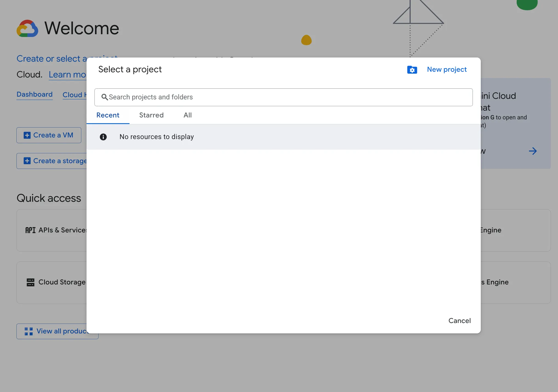Click the info icon beside No resources to display
Image resolution: width=558 pixels, height=392 pixels.
pyautogui.click(x=103, y=137)
